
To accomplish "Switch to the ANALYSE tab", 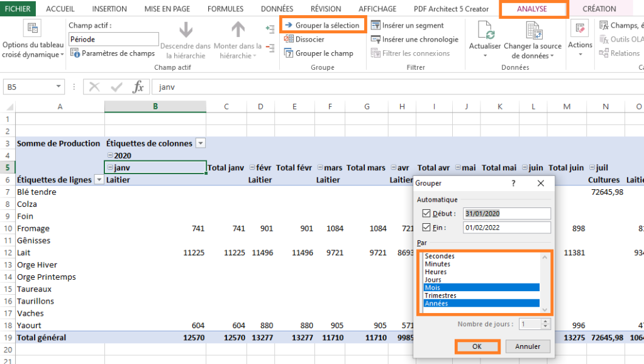I will (532, 9).
